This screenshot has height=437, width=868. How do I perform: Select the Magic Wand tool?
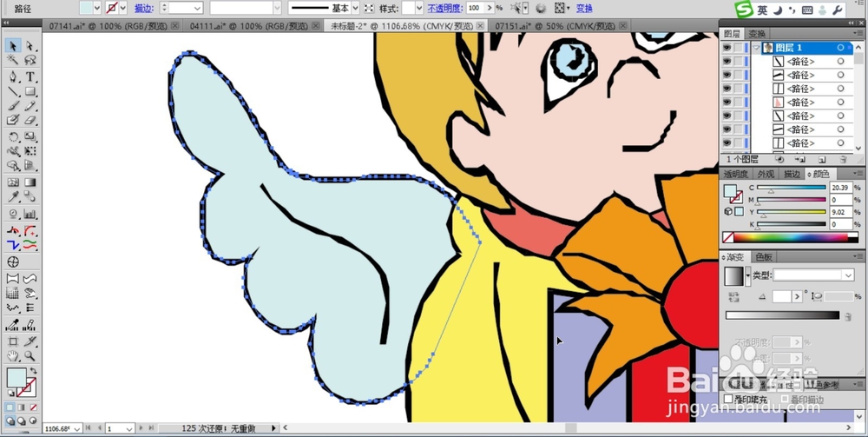[13, 60]
